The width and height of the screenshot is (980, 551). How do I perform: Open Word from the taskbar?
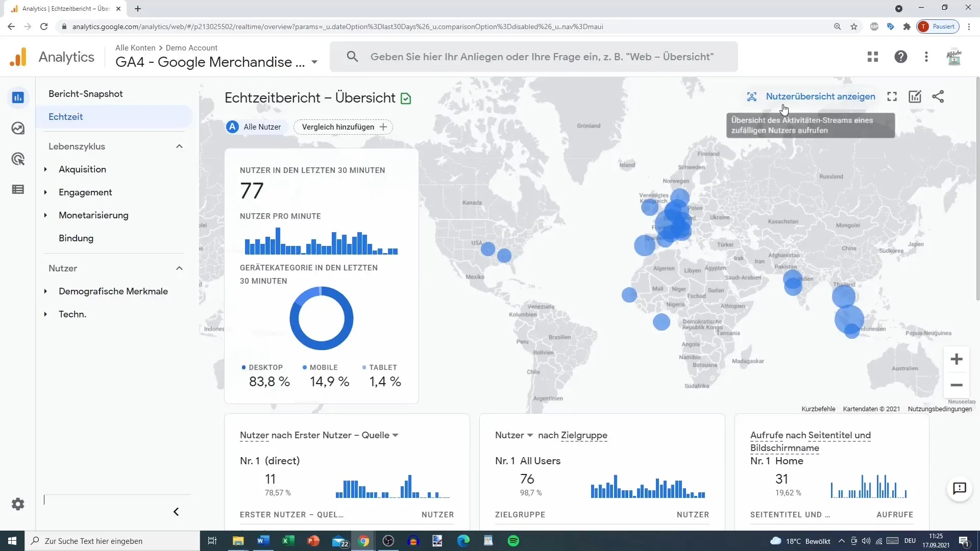pyautogui.click(x=263, y=541)
